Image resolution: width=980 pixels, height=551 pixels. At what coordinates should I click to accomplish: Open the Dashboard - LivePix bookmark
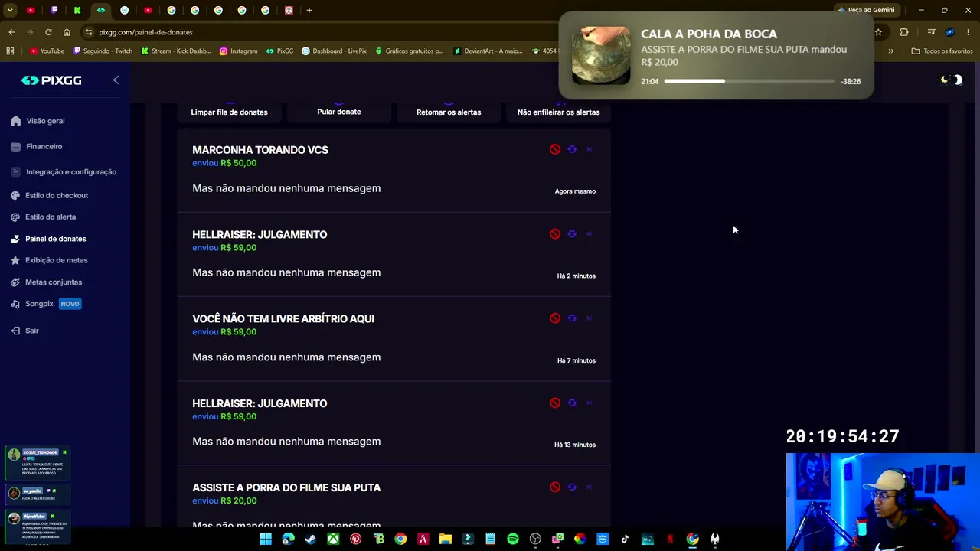334,51
